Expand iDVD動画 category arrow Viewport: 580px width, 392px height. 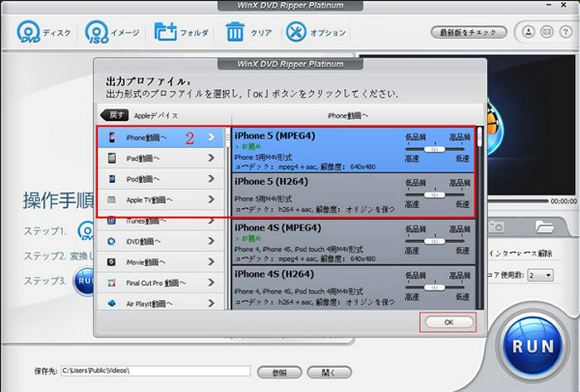click(x=211, y=240)
